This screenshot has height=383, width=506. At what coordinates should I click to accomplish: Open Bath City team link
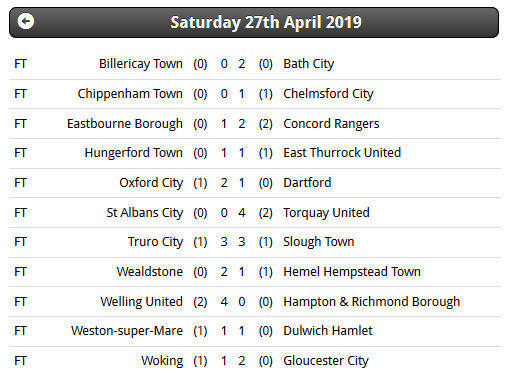[309, 64]
